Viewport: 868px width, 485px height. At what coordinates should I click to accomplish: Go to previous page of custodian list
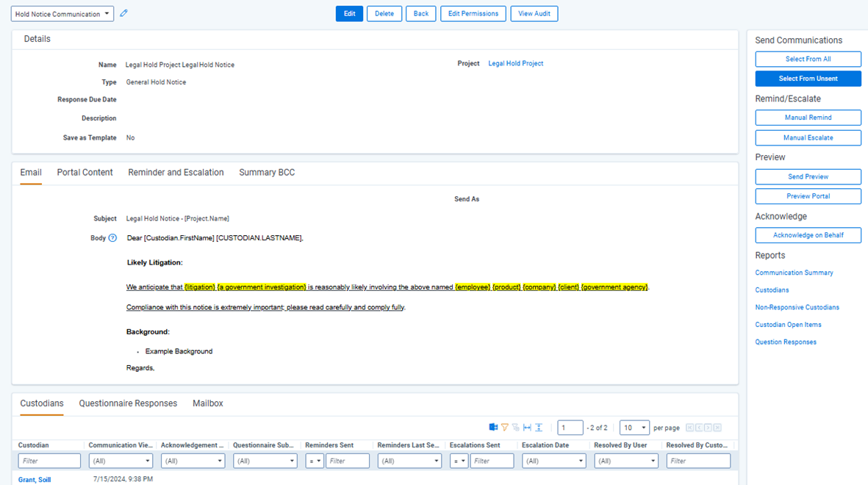coord(699,428)
